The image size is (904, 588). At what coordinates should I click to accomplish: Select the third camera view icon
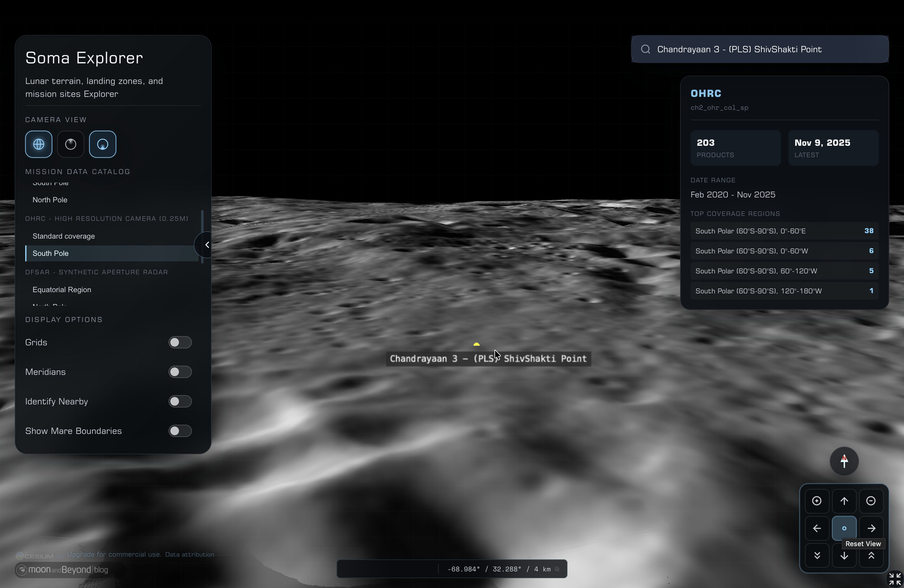click(x=103, y=144)
